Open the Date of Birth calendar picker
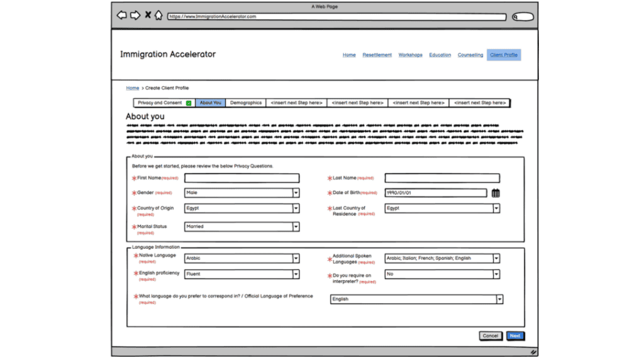The width and height of the screenshot is (644, 357). click(496, 193)
